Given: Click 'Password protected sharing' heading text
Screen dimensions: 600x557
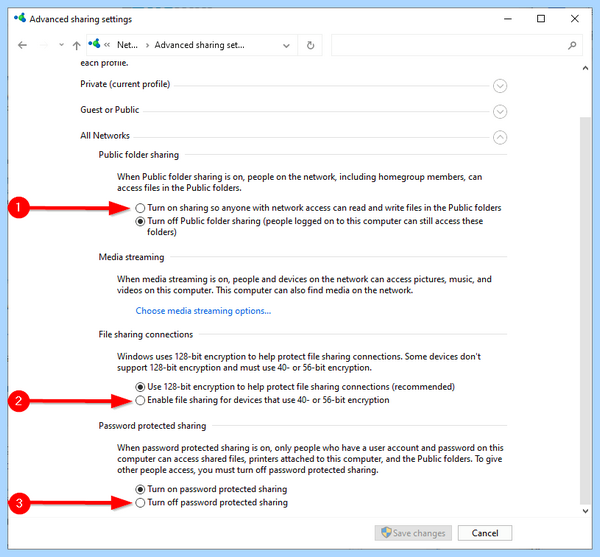Looking at the screenshot, I should [152, 426].
